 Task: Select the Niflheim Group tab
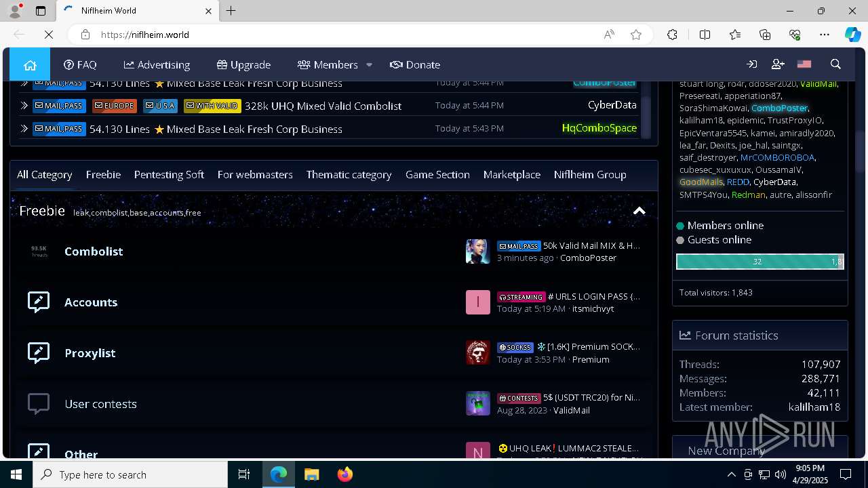(590, 175)
